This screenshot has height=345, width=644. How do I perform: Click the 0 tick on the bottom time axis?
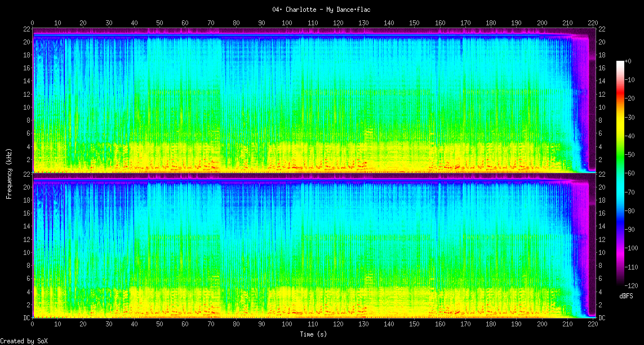(x=33, y=325)
